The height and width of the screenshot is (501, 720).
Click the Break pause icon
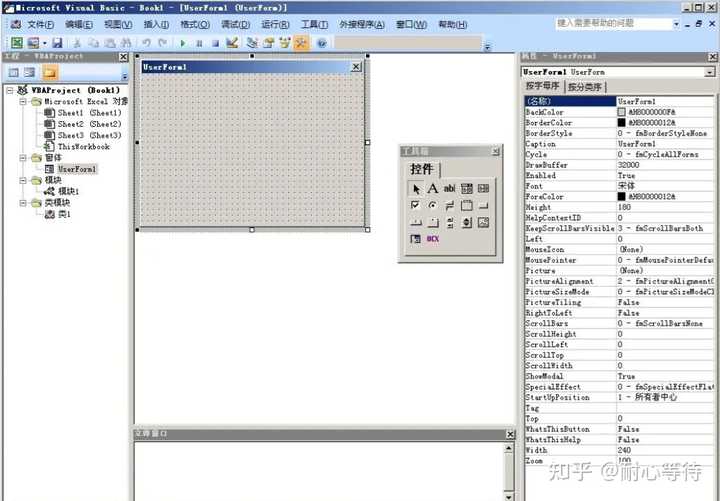pyautogui.click(x=199, y=44)
